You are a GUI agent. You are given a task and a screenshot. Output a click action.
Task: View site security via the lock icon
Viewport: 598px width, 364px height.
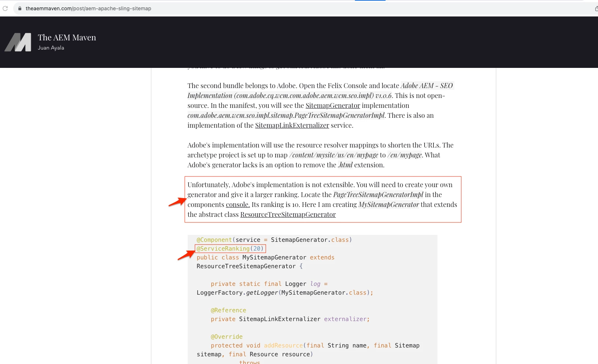pos(20,8)
